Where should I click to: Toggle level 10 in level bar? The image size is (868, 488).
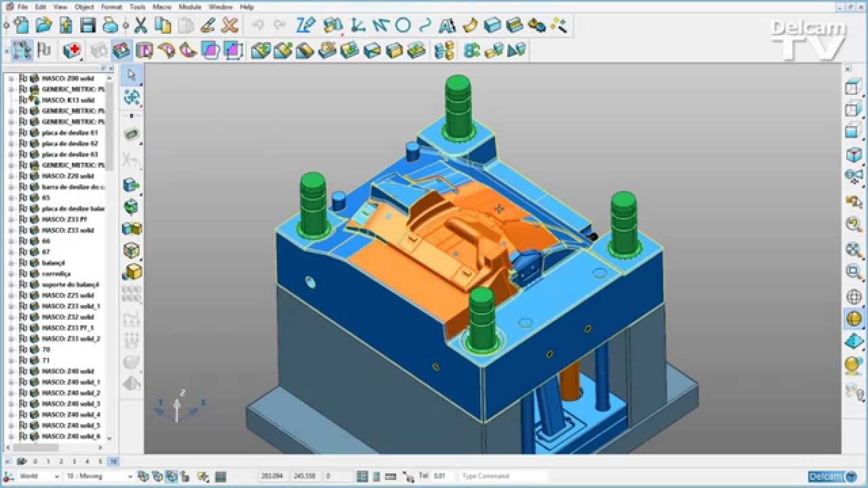pos(113,462)
